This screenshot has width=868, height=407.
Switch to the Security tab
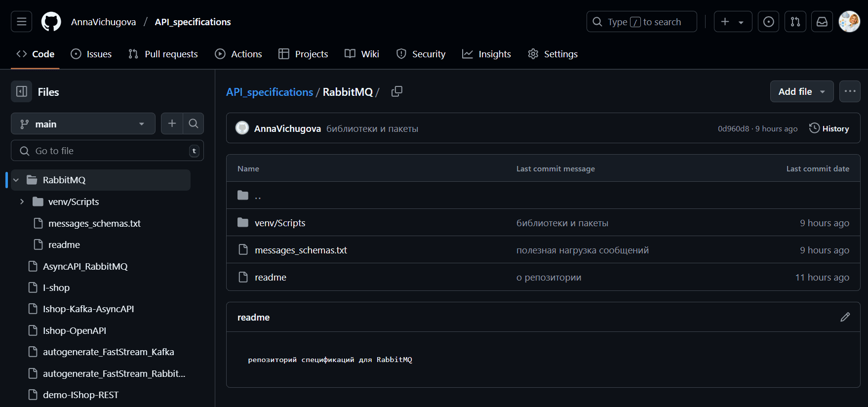[421, 54]
